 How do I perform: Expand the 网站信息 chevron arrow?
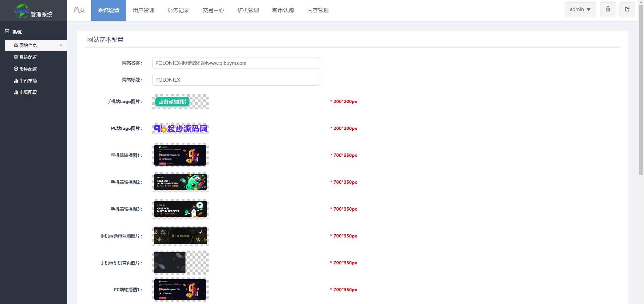(61, 46)
